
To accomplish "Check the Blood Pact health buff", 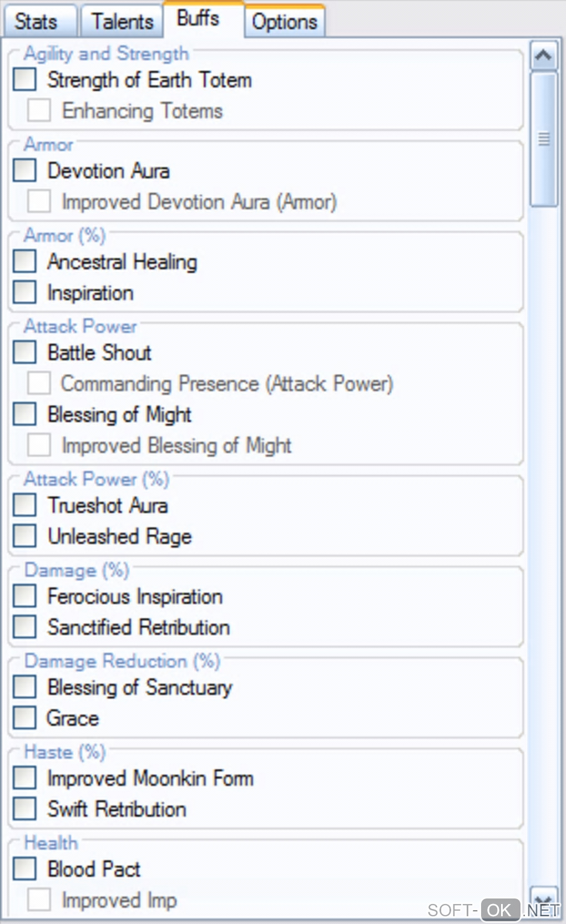I will click(25, 869).
